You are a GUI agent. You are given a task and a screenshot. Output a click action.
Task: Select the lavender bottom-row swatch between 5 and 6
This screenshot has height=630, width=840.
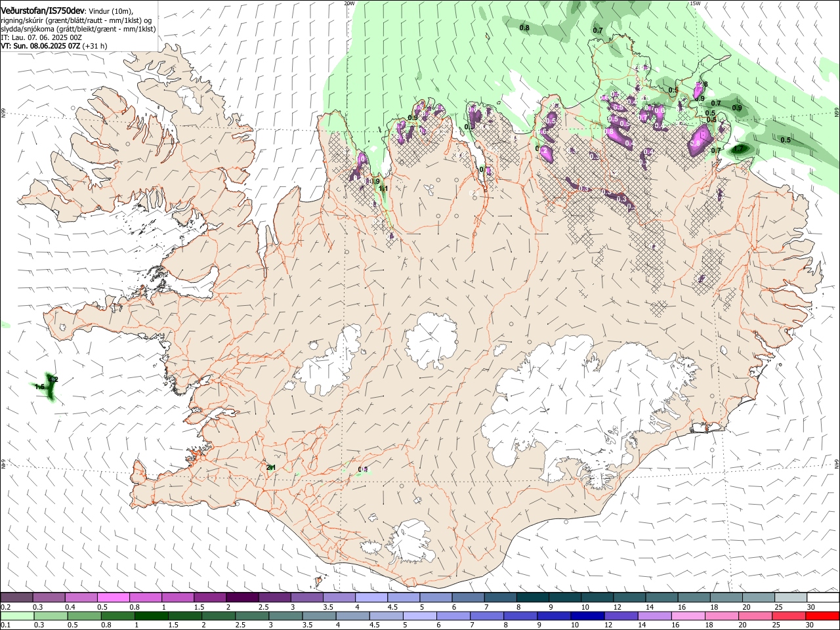coord(420,616)
